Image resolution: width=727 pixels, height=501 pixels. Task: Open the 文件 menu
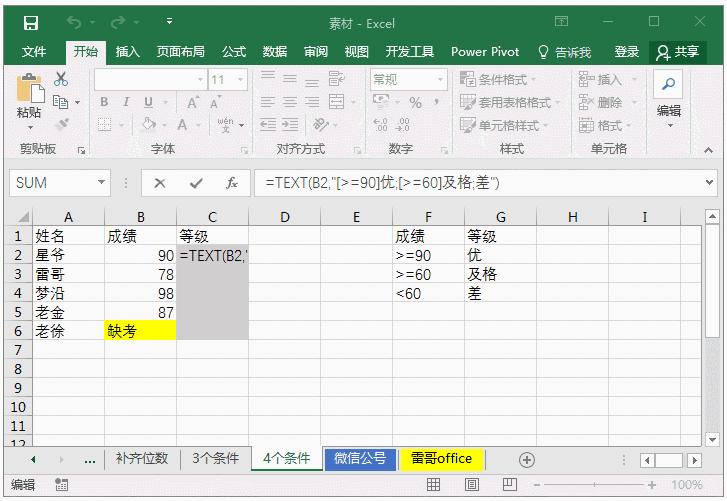click(34, 52)
